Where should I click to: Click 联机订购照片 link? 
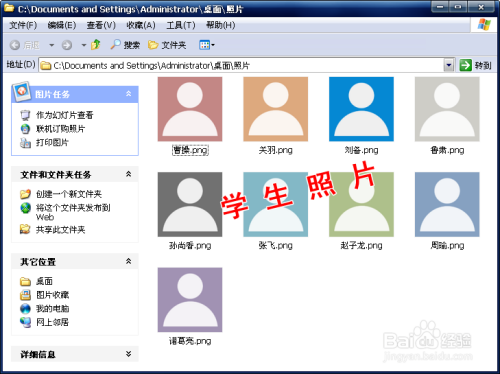[60, 129]
